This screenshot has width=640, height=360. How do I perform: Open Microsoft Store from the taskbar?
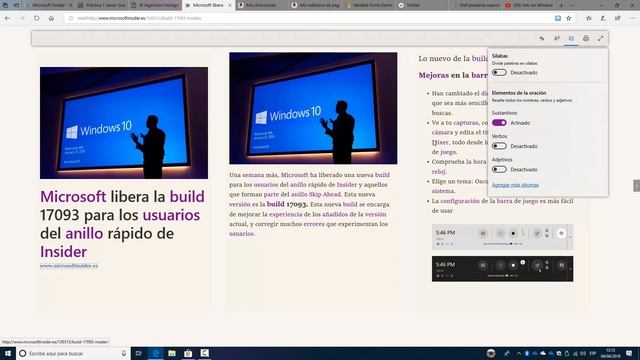point(188,353)
